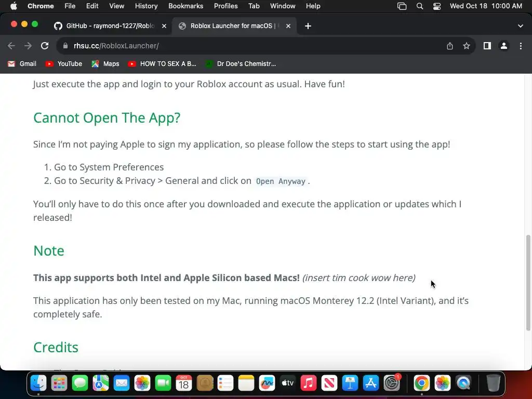Open the Maps bookmark
The height and width of the screenshot is (399, 532).
105,64
